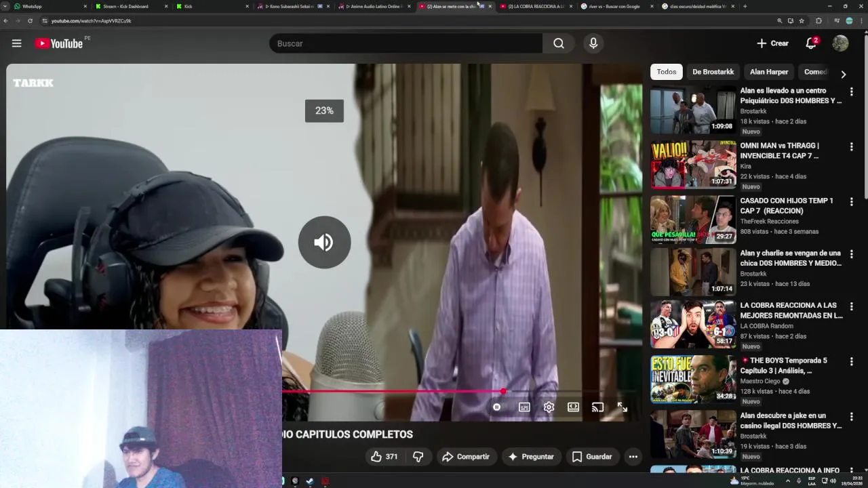Switch to river vs Google search tab
868x488 pixels.
pyautogui.click(x=617, y=6)
